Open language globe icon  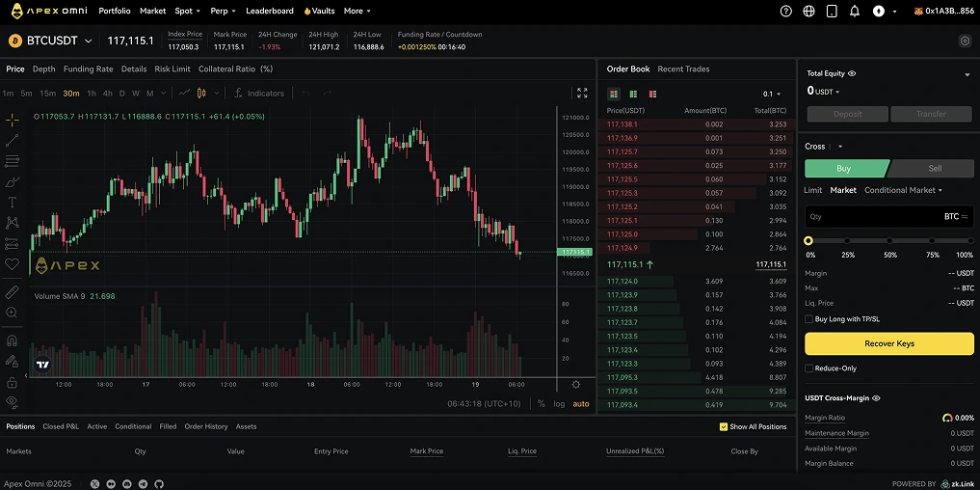(x=809, y=12)
